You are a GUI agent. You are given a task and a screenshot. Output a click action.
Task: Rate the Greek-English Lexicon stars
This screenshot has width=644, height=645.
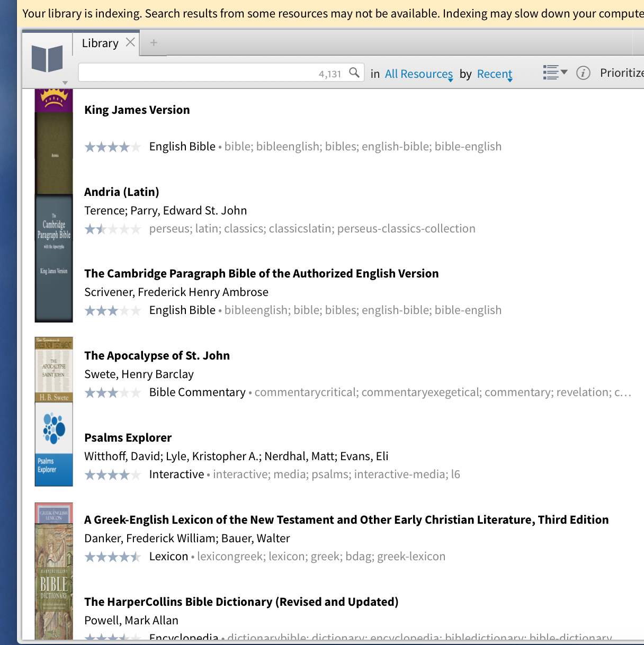pos(113,557)
